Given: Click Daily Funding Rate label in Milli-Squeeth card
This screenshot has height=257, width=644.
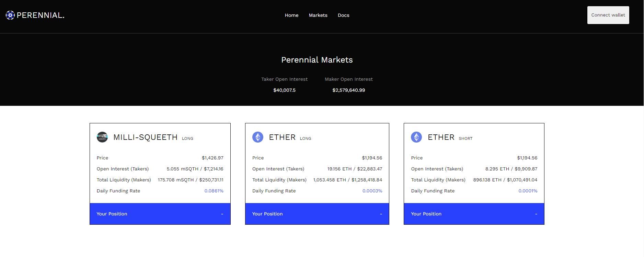Looking at the screenshot, I should (118, 191).
